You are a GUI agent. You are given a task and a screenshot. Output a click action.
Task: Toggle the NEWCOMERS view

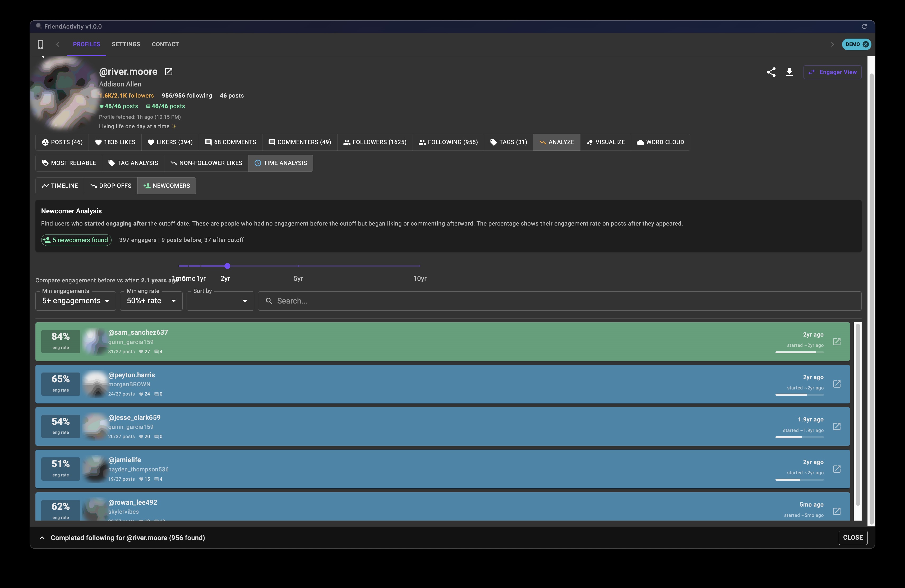click(167, 186)
